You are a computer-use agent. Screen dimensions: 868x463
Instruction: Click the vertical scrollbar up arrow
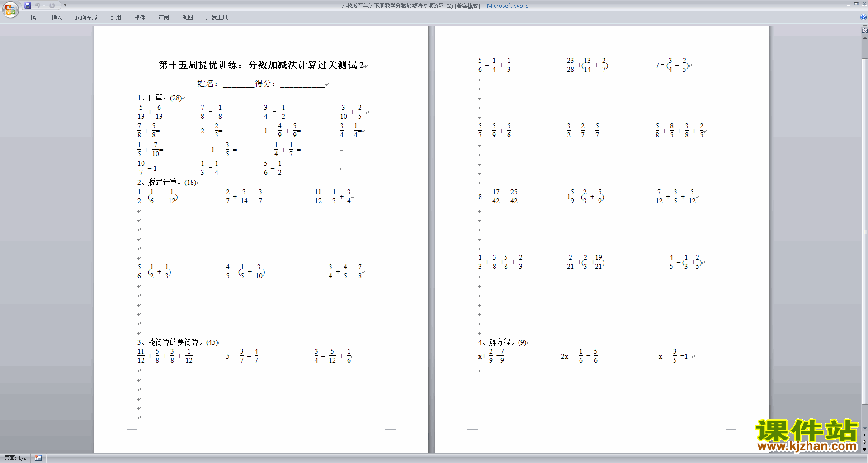pos(864,37)
